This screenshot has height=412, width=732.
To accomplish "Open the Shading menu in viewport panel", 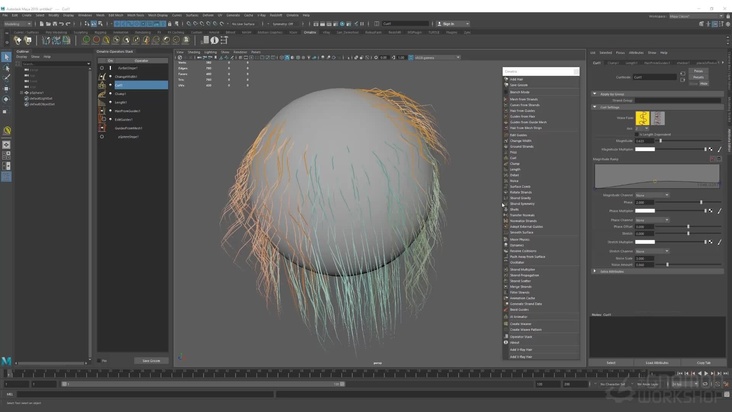I will pos(194,52).
